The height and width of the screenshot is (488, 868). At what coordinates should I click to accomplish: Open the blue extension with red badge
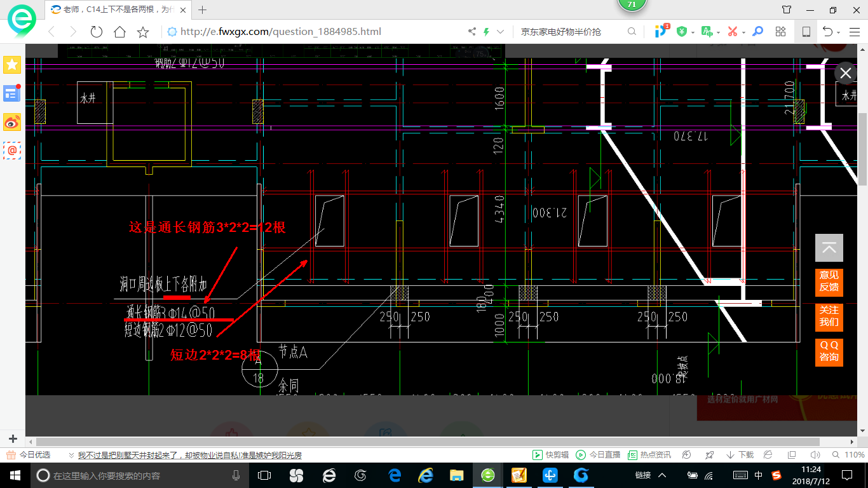coord(661,31)
